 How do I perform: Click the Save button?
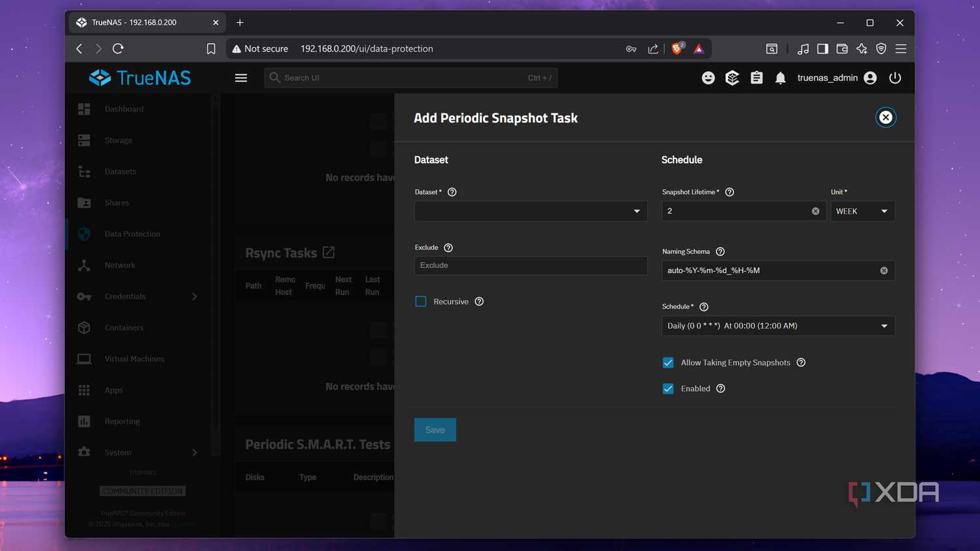[x=435, y=430]
